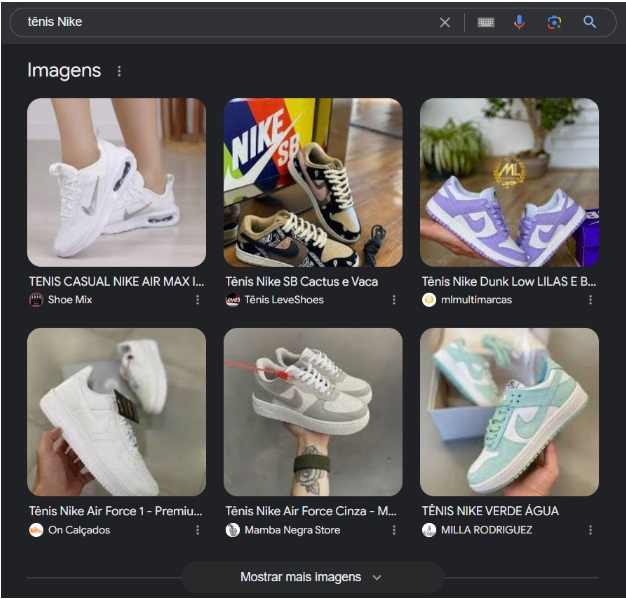
Task: Open more options for On Calçados result
Action: tap(197, 530)
